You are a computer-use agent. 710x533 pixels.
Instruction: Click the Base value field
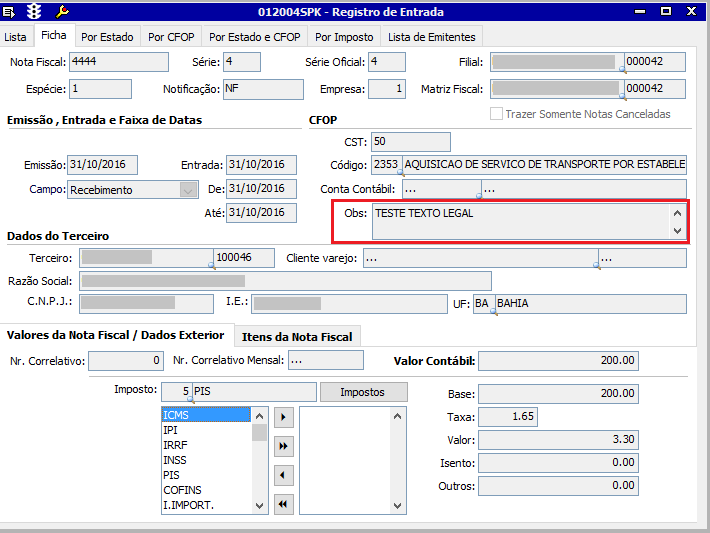[x=558, y=394]
